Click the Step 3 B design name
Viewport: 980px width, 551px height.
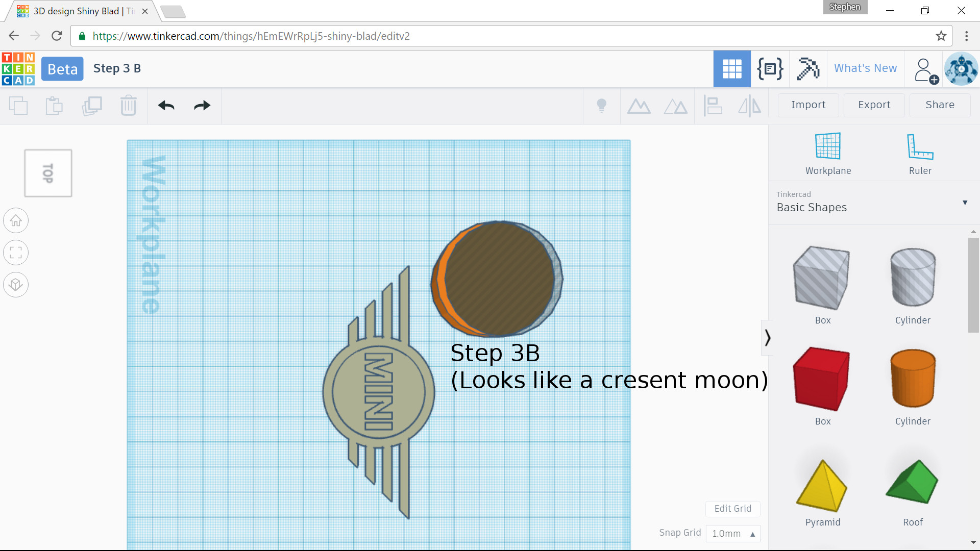click(117, 68)
